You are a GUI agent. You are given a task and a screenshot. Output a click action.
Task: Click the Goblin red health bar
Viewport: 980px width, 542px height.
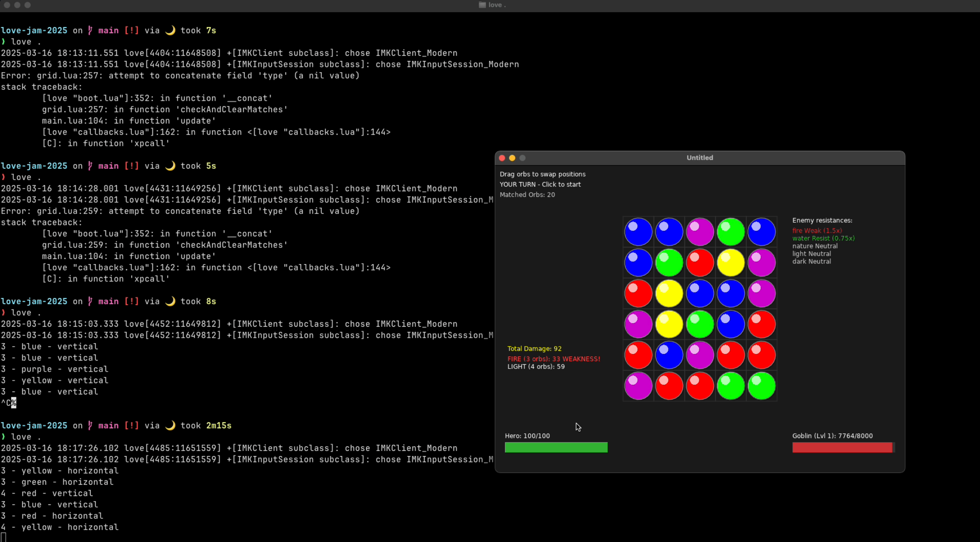coord(842,447)
